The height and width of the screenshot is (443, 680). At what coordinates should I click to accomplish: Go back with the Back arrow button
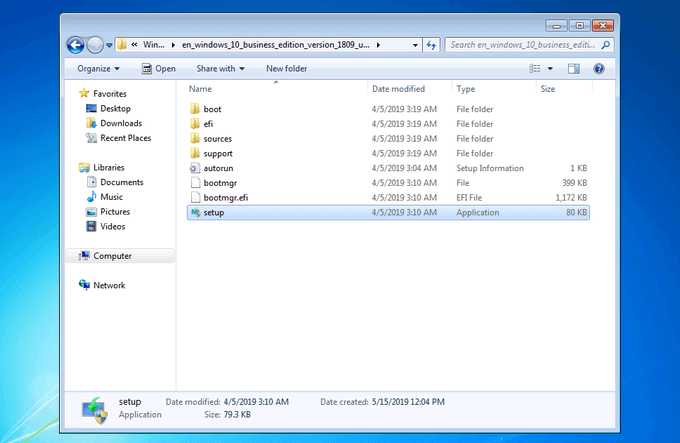click(x=75, y=45)
